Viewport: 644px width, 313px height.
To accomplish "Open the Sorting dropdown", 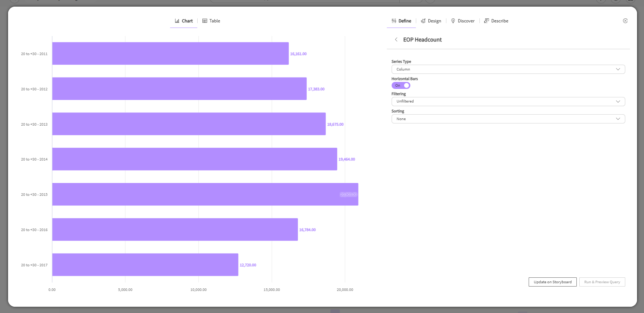I will (x=508, y=119).
